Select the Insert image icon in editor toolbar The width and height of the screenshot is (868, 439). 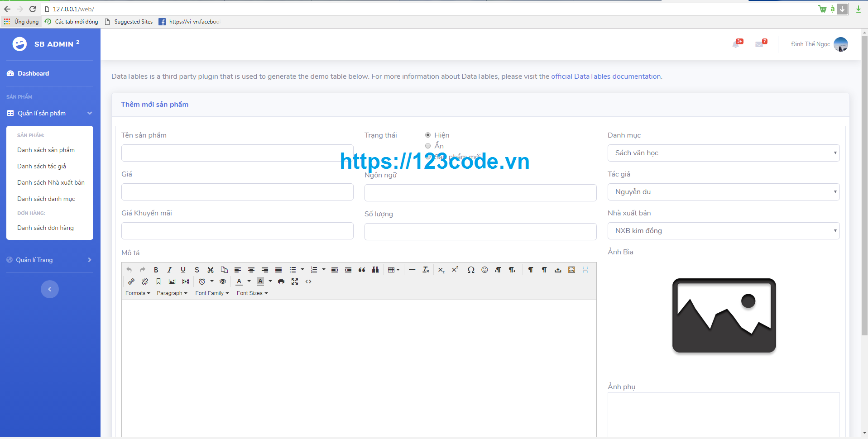(x=172, y=281)
